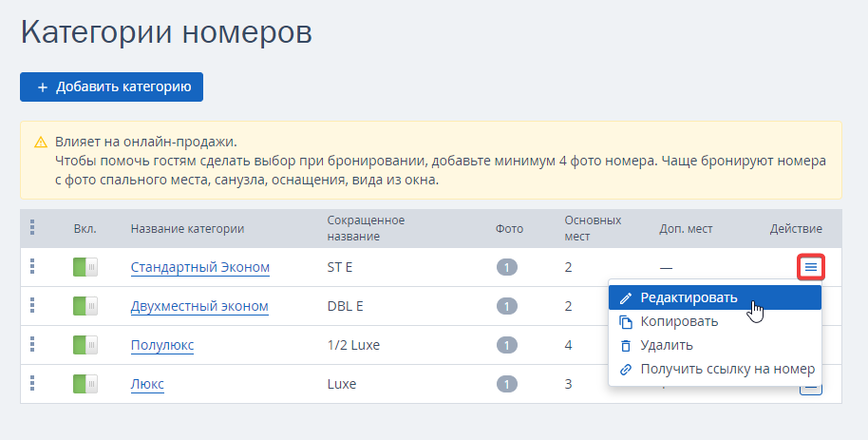Toggle off Двухместный эконом category
The width and height of the screenshot is (868, 440).
[x=85, y=306]
